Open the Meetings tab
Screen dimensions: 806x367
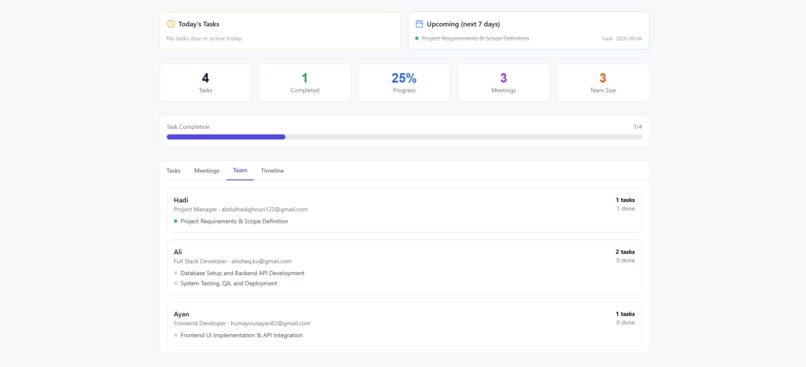click(207, 171)
